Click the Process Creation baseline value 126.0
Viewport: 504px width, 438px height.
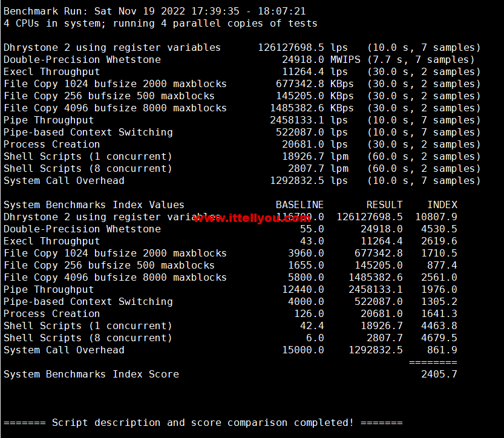(309, 313)
